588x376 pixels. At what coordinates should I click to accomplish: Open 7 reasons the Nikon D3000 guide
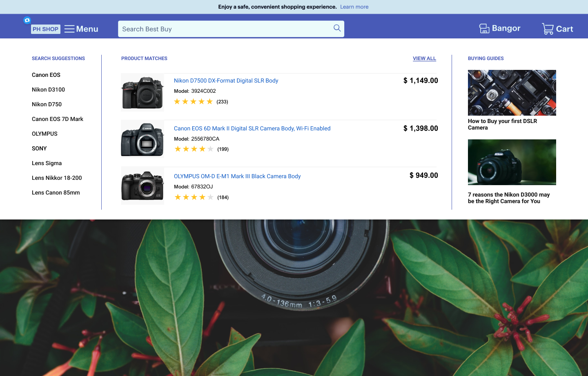click(x=509, y=198)
